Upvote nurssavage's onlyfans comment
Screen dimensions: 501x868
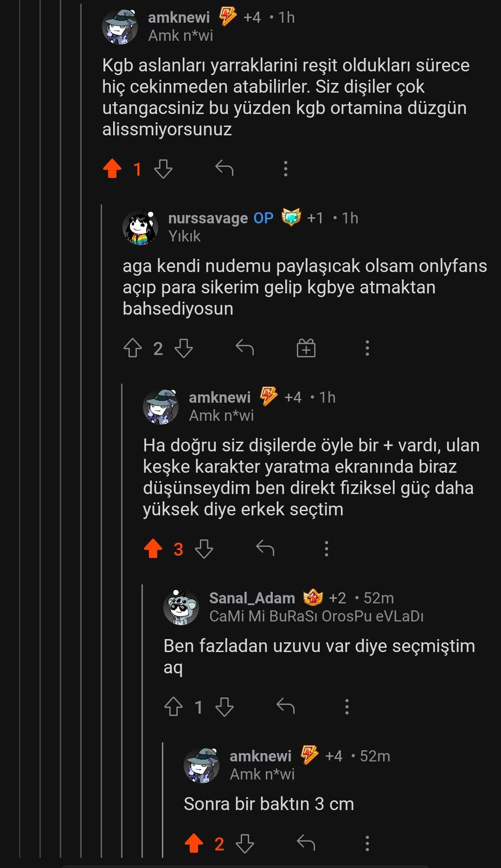click(x=133, y=348)
